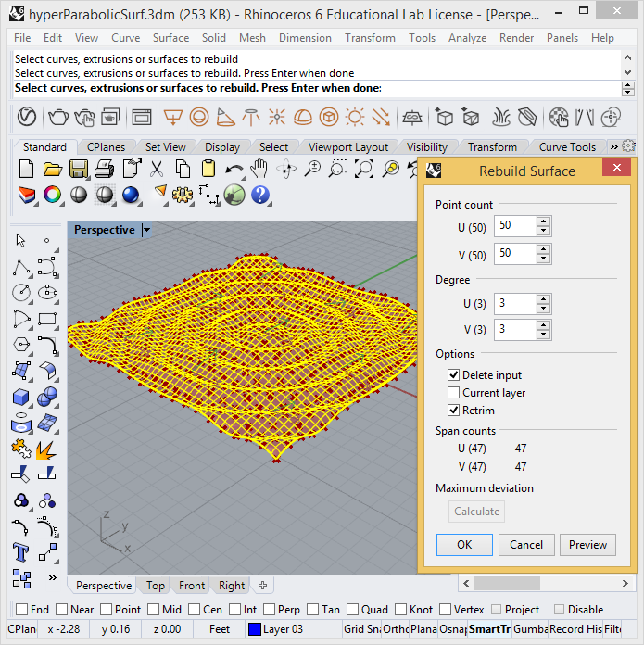
Task: Open toolbar options gear menu
Action: coord(628,146)
